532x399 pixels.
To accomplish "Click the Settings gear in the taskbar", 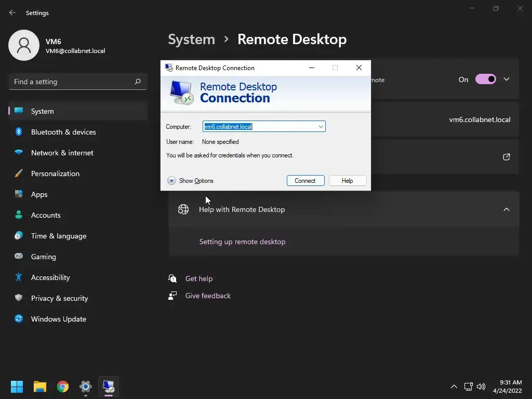I will [86, 387].
